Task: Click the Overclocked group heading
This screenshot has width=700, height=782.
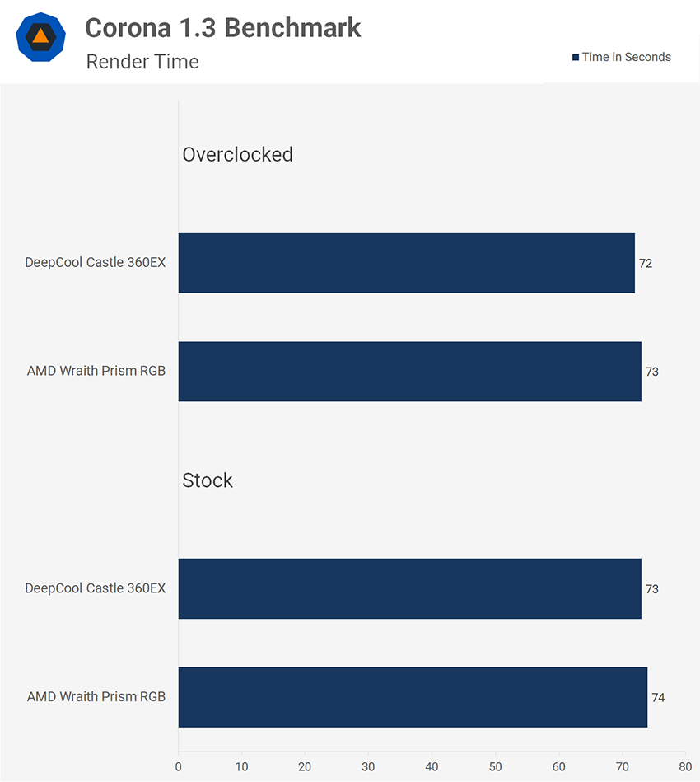Action: click(x=237, y=154)
